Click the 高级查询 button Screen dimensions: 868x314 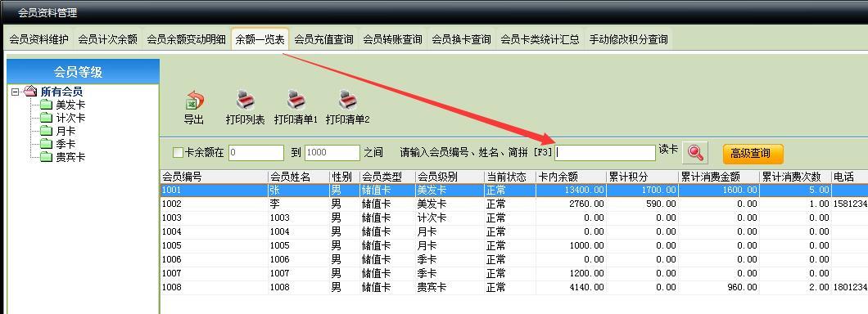[x=753, y=154]
